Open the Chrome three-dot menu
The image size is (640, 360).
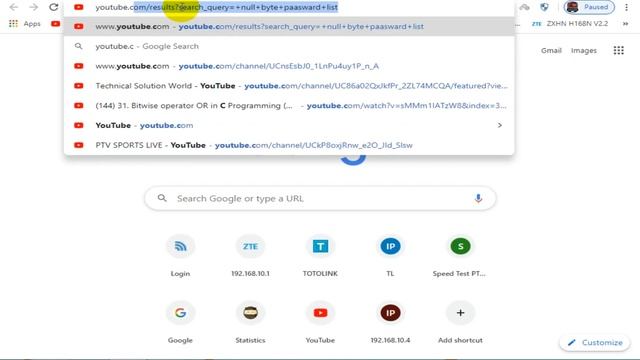(627, 7)
